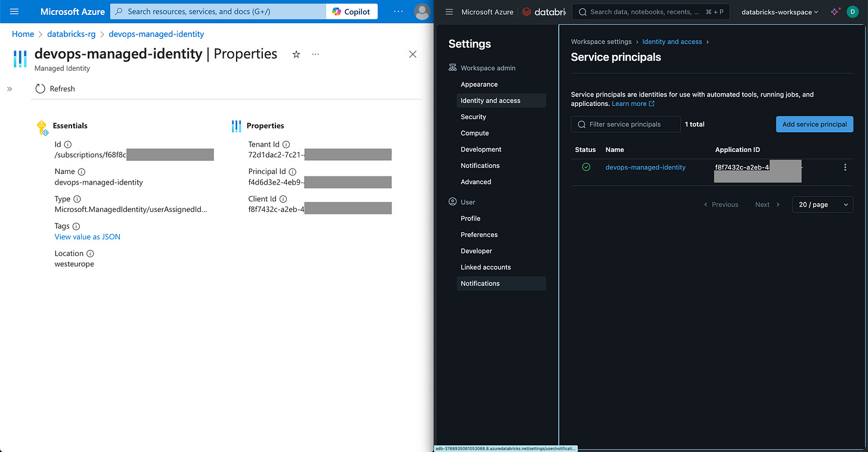Open View value as JSON link
This screenshot has width=868, height=452.
coord(88,236)
